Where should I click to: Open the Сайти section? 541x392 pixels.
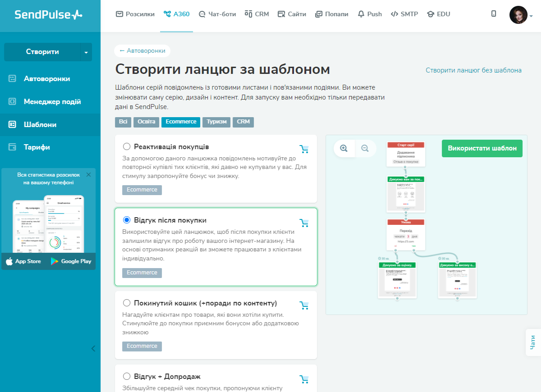click(x=292, y=14)
